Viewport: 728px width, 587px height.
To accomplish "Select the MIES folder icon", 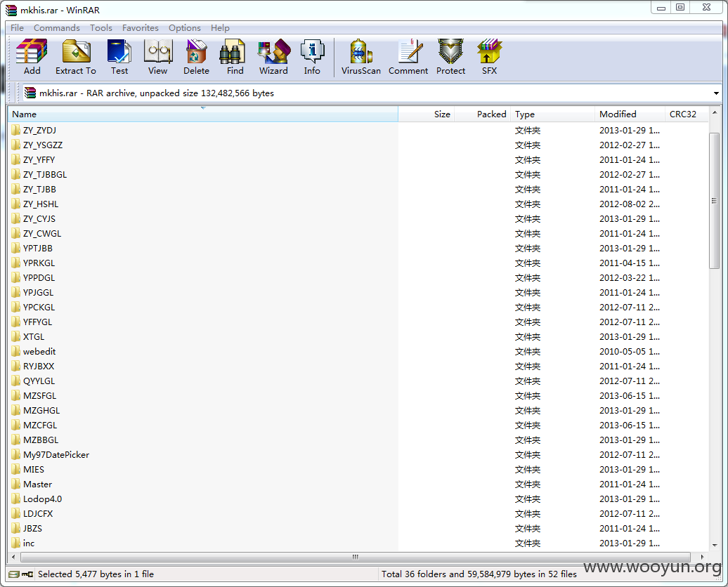I will (15, 470).
